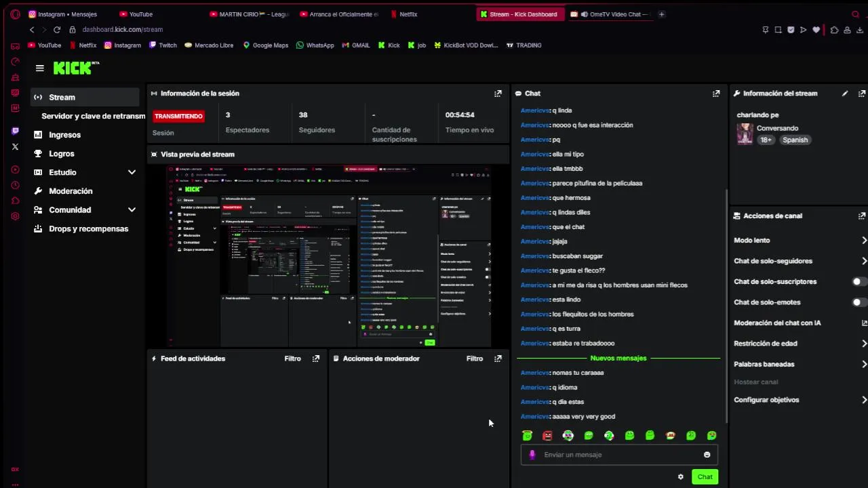The height and width of the screenshot is (488, 868).
Task: Edit stream info with pencil icon
Action: [x=845, y=94]
